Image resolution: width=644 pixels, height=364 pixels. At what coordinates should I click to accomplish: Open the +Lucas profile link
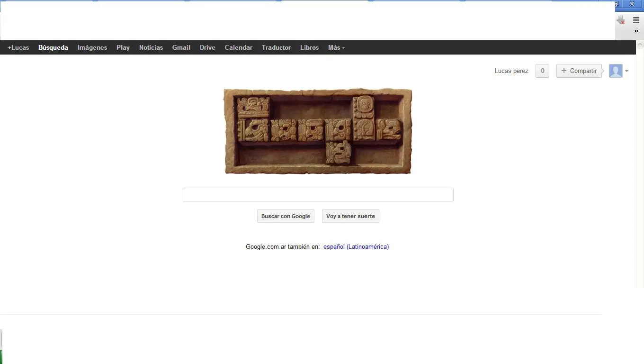pos(18,47)
